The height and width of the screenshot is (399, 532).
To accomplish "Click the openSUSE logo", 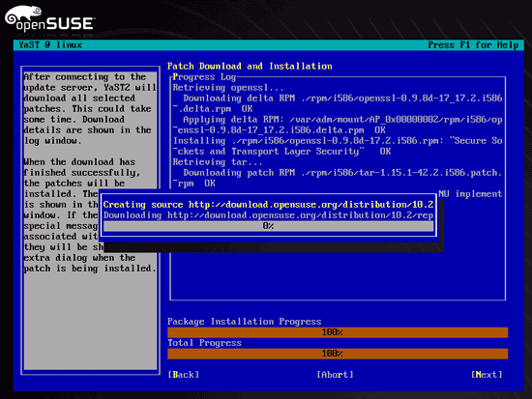I will [49, 18].
